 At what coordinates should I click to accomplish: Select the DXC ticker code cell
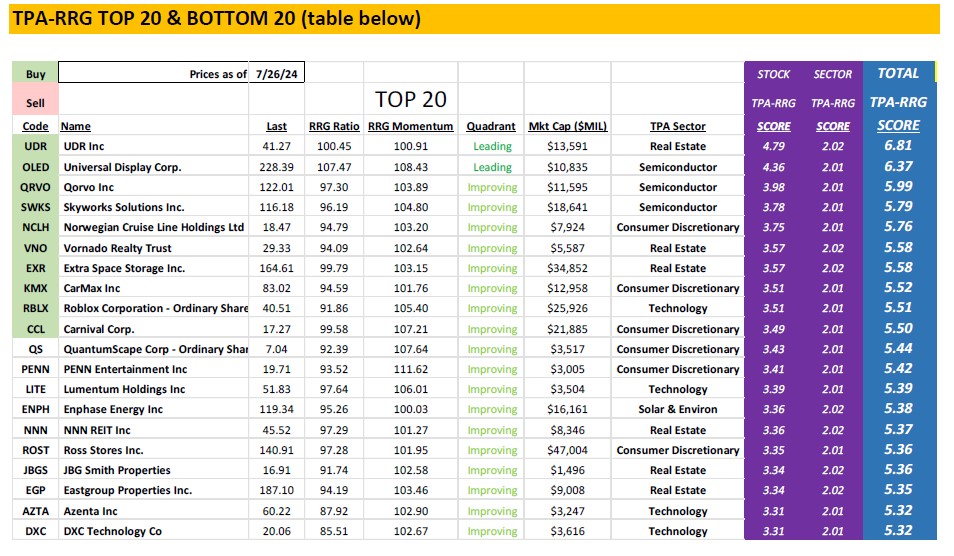pos(35,530)
